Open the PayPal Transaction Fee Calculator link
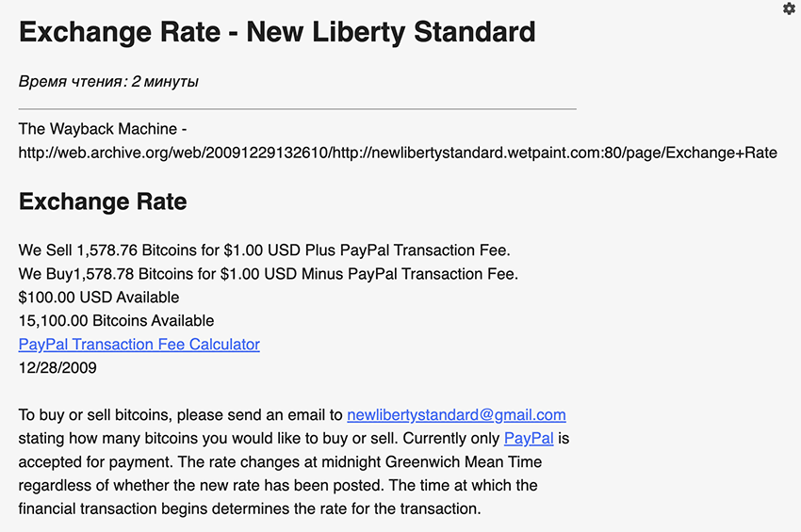 pos(139,345)
